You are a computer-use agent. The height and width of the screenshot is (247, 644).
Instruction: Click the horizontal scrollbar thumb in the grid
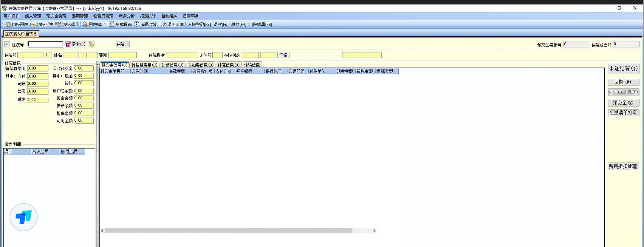click(229, 231)
